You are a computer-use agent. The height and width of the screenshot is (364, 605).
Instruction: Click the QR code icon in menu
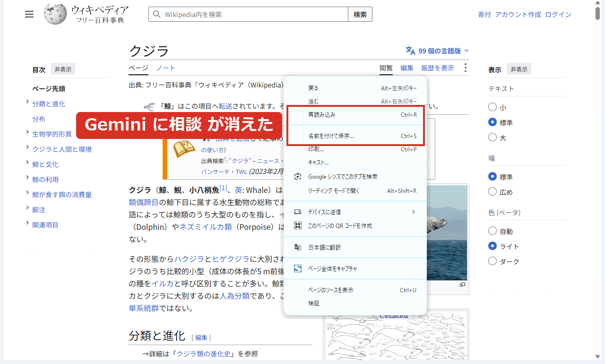[298, 225]
